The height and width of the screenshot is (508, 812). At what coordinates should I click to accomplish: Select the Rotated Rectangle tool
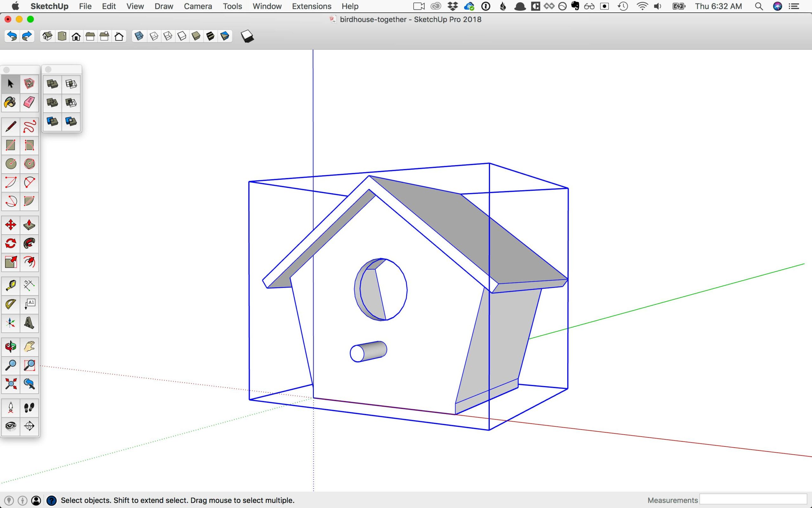pos(29,145)
